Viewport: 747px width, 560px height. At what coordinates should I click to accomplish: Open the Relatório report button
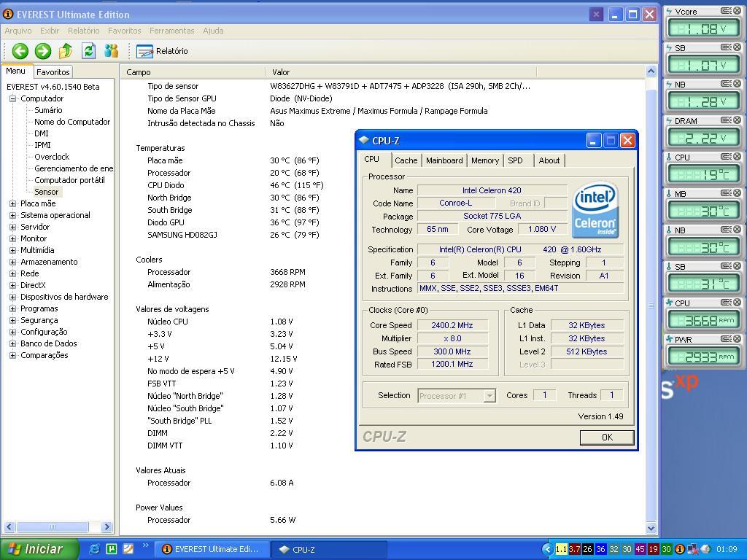click(163, 51)
